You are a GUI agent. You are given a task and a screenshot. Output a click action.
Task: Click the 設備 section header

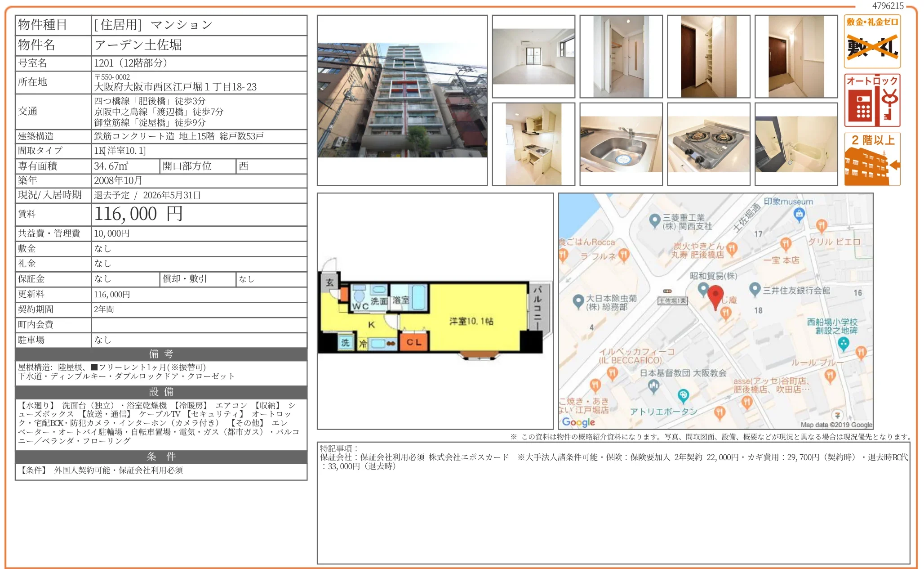[161, 392]
